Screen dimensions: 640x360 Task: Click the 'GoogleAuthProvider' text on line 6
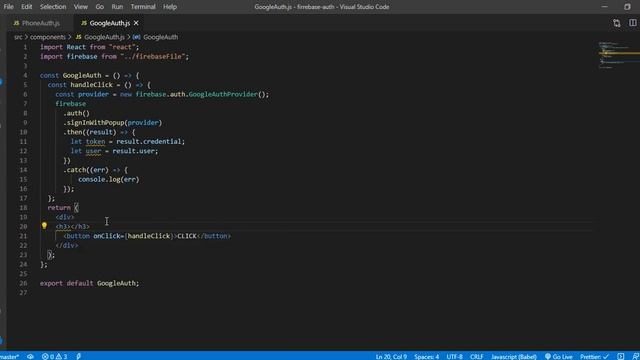[x=223, y=94]
